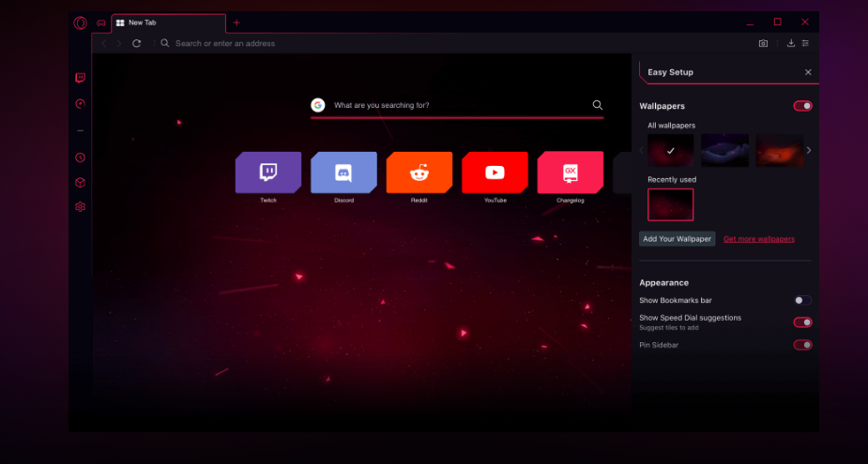Show previous wallpapers with left chevron
This screenshot has width=868, height=464.
(x=642, y=150)
